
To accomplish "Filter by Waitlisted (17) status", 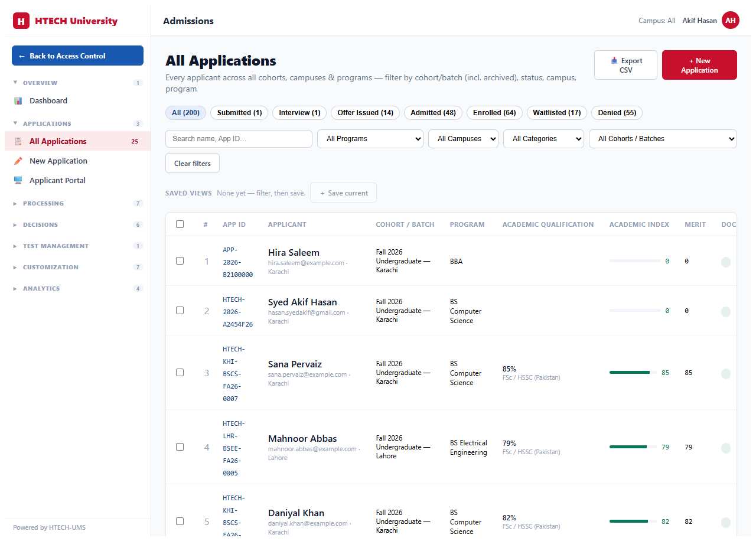I will (x=557, y=113).
